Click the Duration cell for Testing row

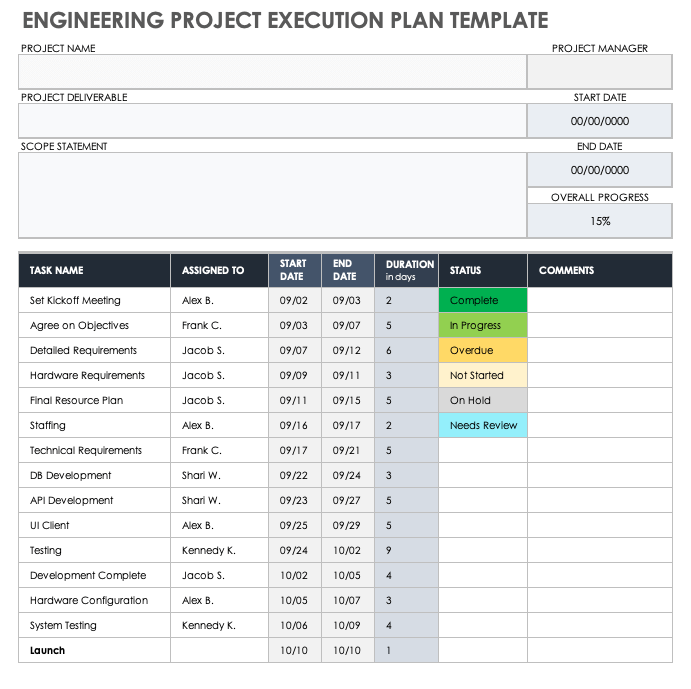click(x=406, y=550)
